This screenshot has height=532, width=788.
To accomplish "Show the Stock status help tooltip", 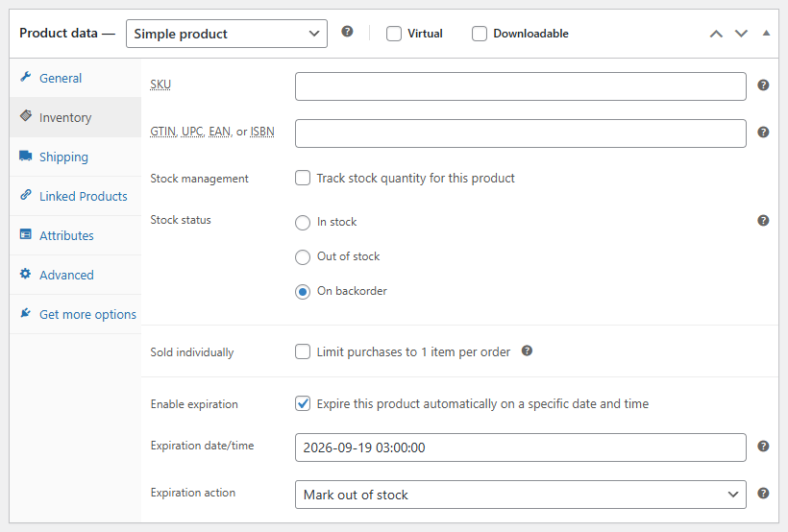I will 763,221.
